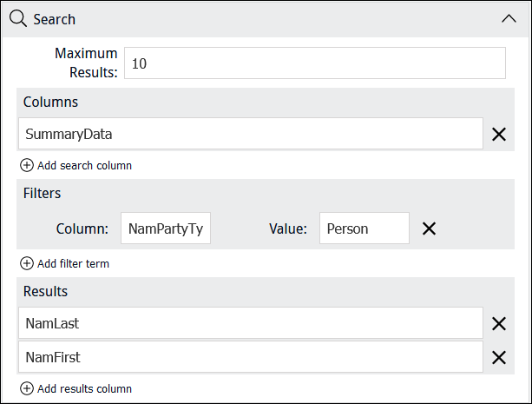Select the SummaryData search column field
The height and width of the screenshot is (404, 532).
tap(251, 134)
